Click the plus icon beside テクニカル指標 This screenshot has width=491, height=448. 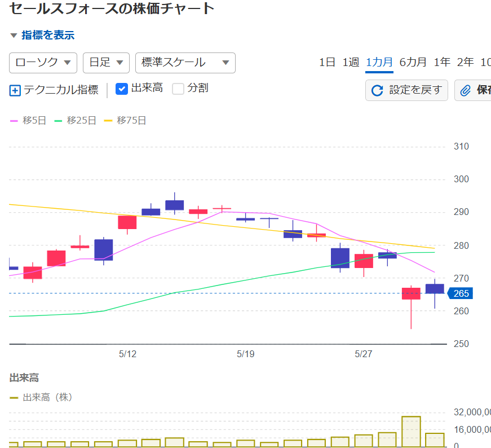(15, 90)
